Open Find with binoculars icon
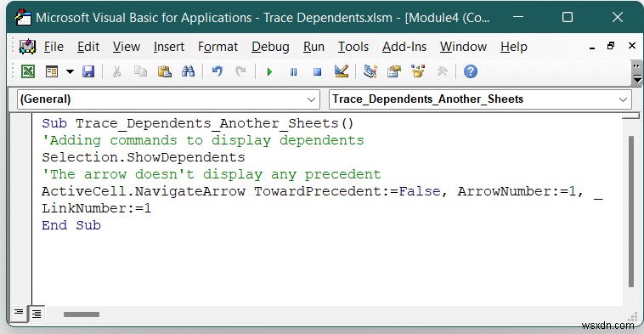The height and width of the screenshot is (334, 644). click(188, 72)
